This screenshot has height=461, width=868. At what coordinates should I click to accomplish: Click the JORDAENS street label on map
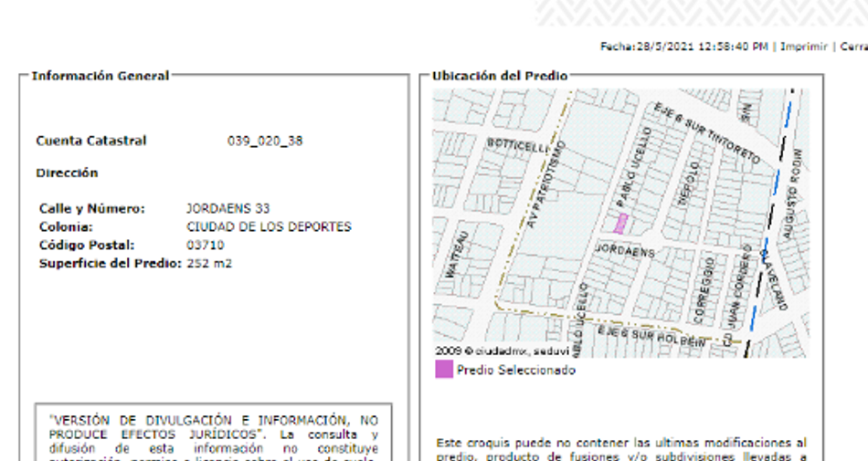(x=625, y=251)
